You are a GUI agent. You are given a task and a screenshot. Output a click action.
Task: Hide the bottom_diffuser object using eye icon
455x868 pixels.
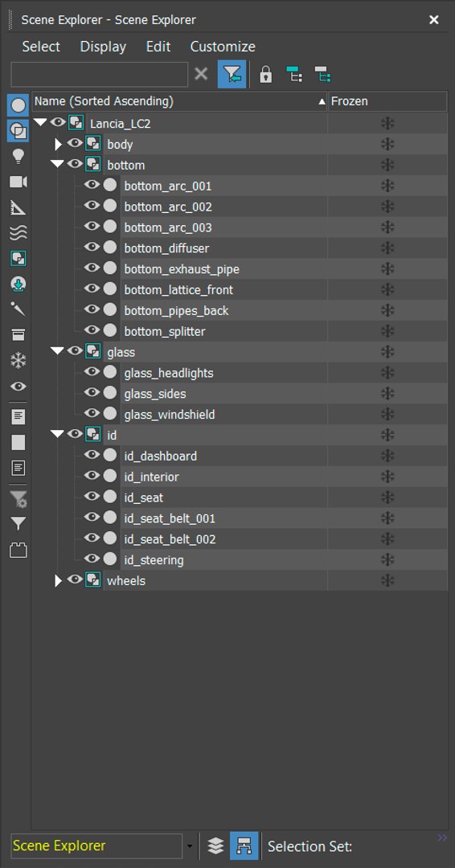pyautogui.click(x=92, y=248)
